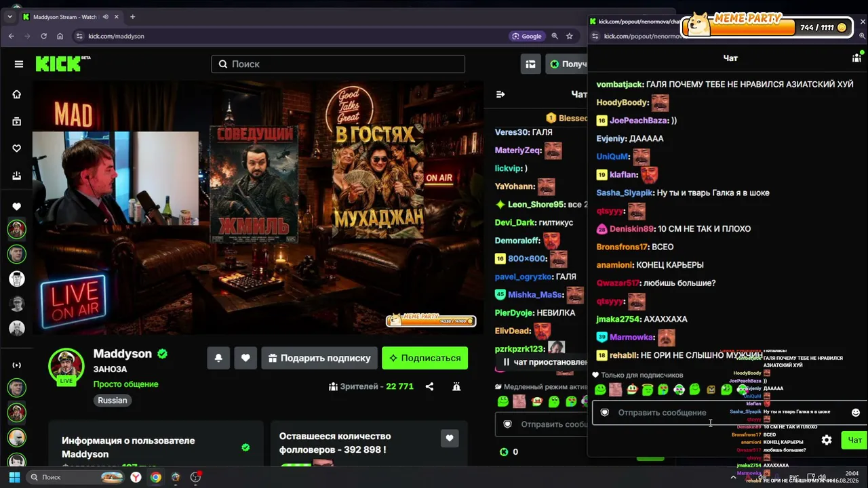The image size is (868, 488).
Task: Click the Получить button in Kick header
Action: (566, 64)
